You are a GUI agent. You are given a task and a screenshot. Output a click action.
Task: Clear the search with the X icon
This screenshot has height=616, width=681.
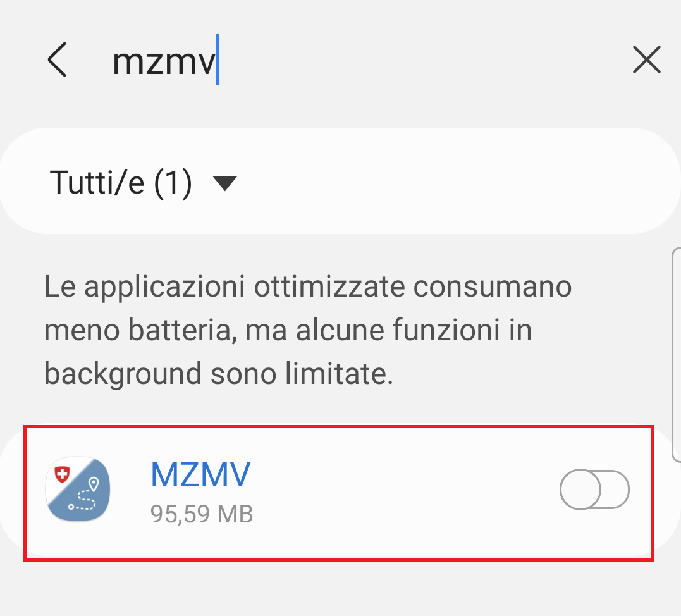tap(646, 59)
